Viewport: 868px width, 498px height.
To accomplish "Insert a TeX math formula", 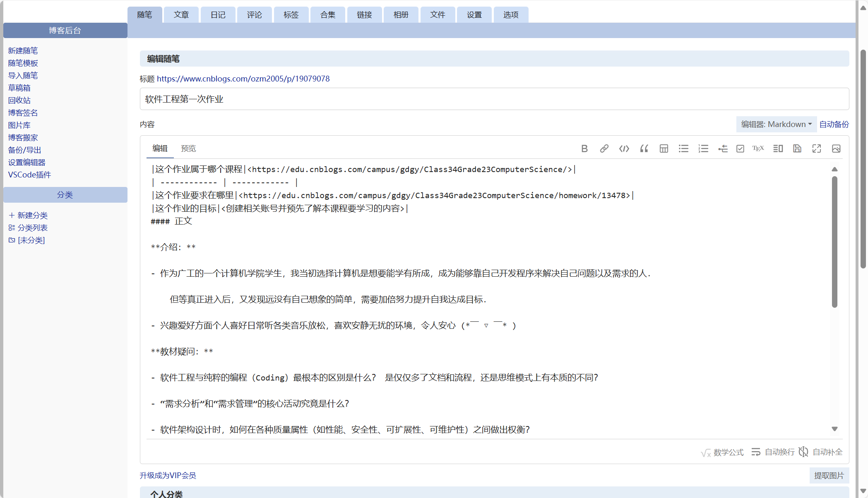I will [758, 148].
